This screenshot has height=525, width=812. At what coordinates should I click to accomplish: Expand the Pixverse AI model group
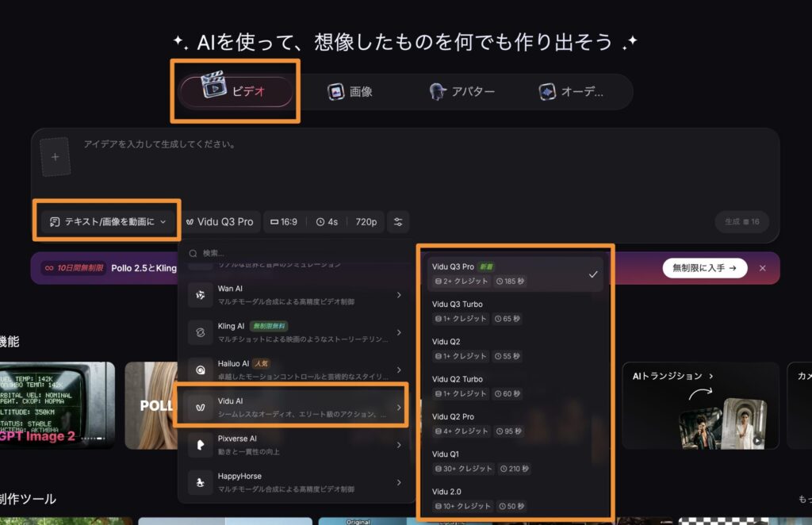295,445
